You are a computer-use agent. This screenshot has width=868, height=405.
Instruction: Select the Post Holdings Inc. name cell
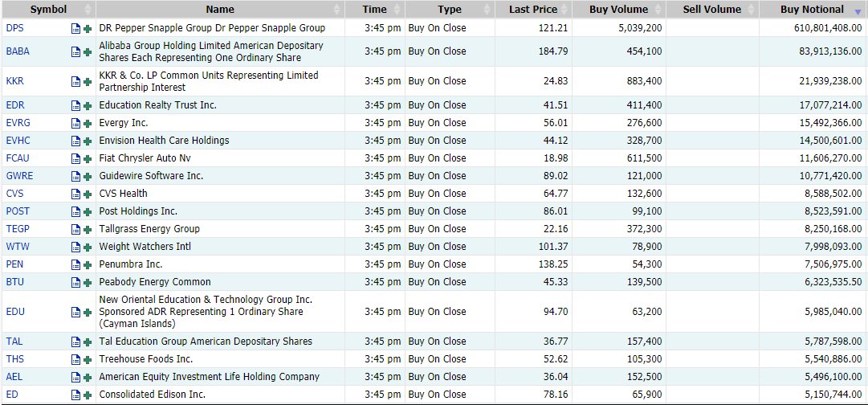click(x=138, y=211)
